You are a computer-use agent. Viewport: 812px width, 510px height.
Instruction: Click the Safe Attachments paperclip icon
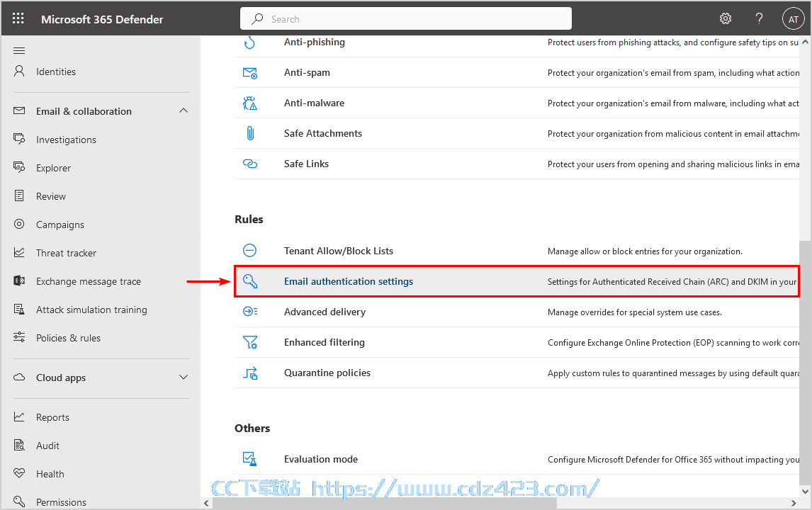(x=250, y=133)
